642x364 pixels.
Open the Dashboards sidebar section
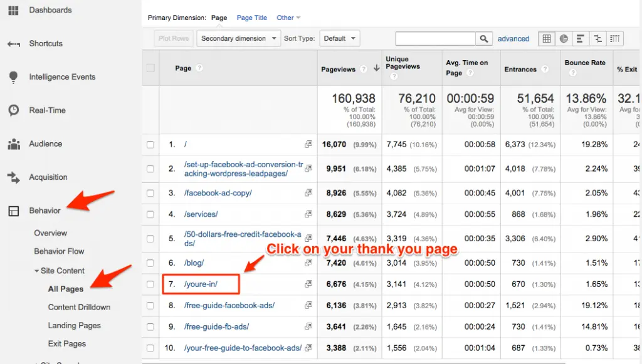[x=50, y=10]
